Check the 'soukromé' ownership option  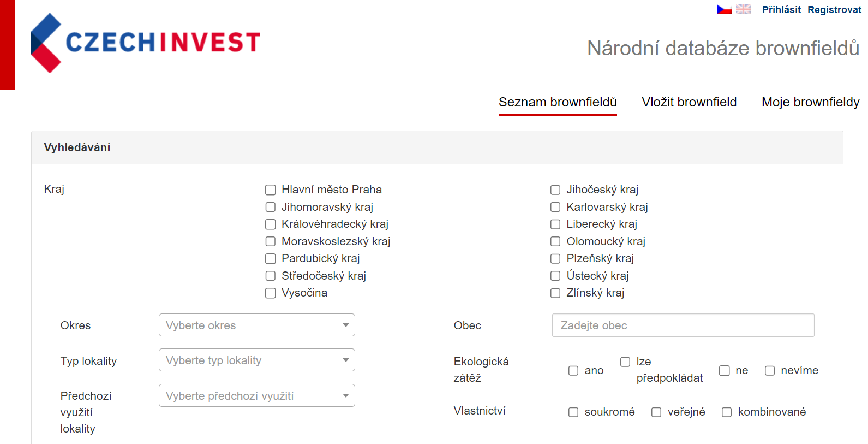coord(573,412)
